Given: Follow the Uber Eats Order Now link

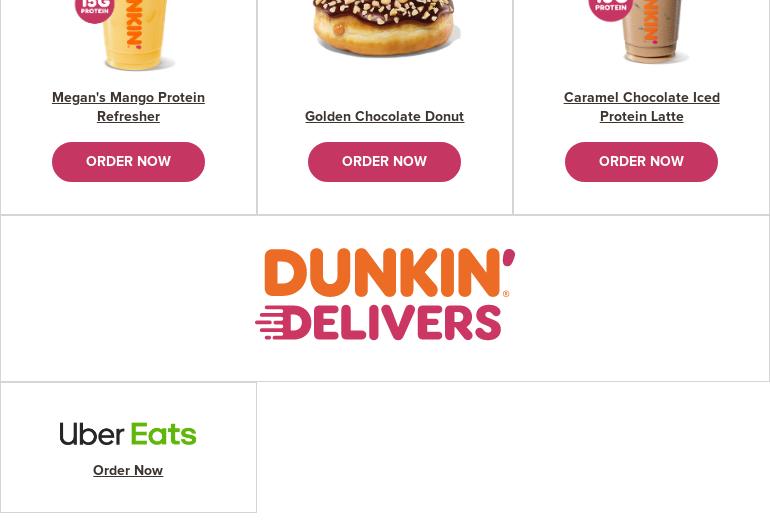Looking at the screenshot, I should pyautogui.click(x=128, y=470).
